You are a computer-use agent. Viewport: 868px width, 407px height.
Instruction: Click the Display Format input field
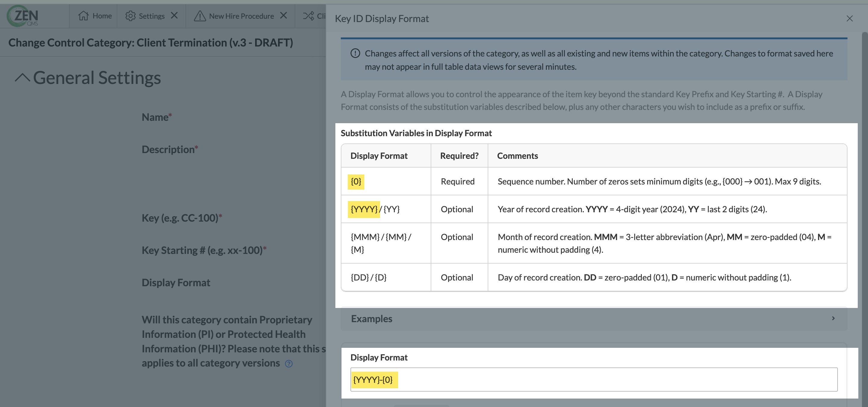[x=594, y=380]
